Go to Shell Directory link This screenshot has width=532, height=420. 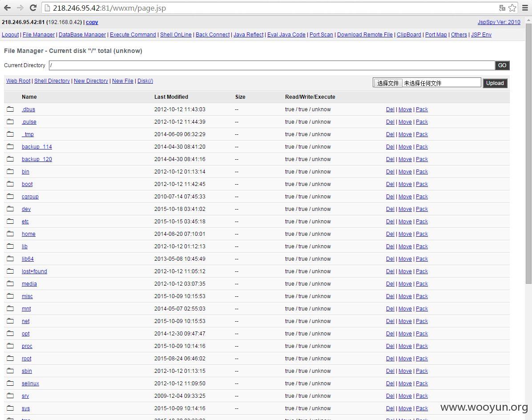[x=52, y=81]
